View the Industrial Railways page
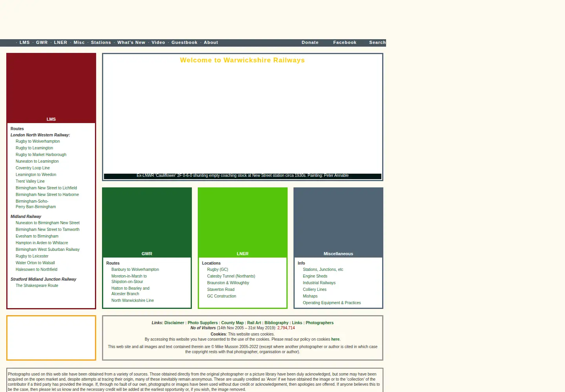 click(319, 283)
